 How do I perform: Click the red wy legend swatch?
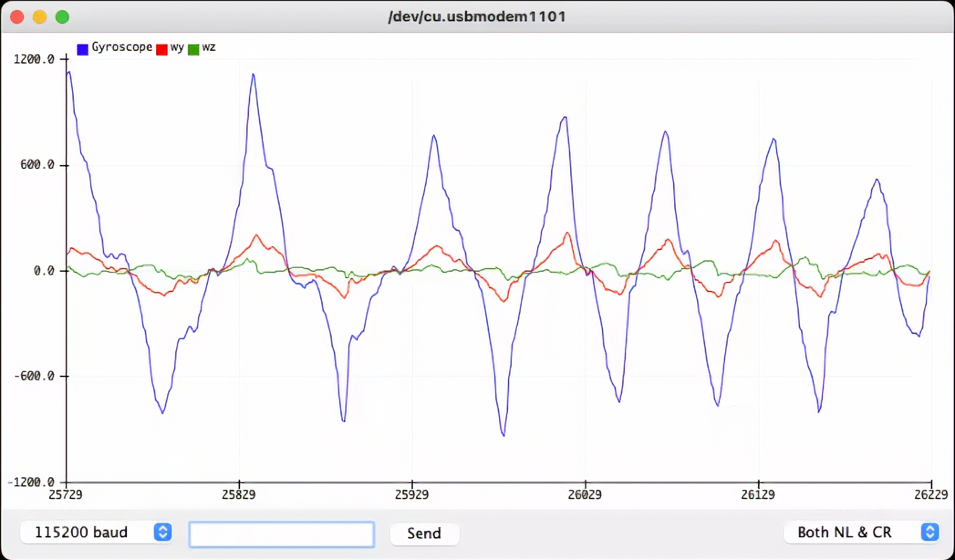[x=162, y=49]
